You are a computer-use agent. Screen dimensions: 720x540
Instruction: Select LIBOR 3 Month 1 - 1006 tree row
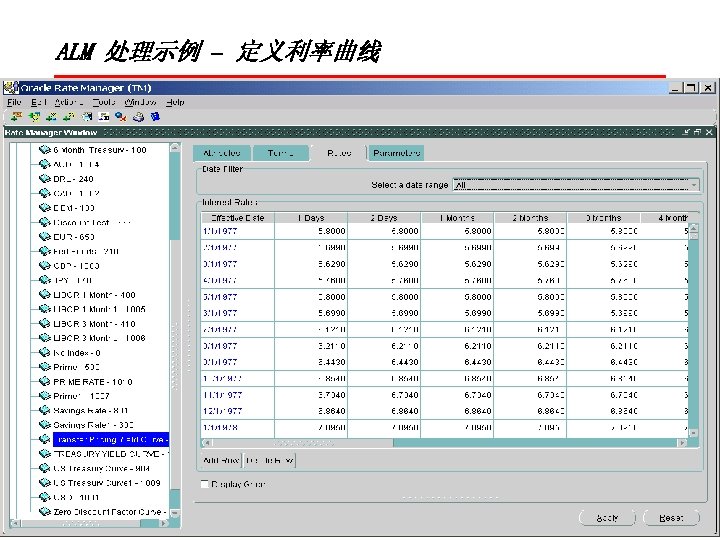pos(99,338)
